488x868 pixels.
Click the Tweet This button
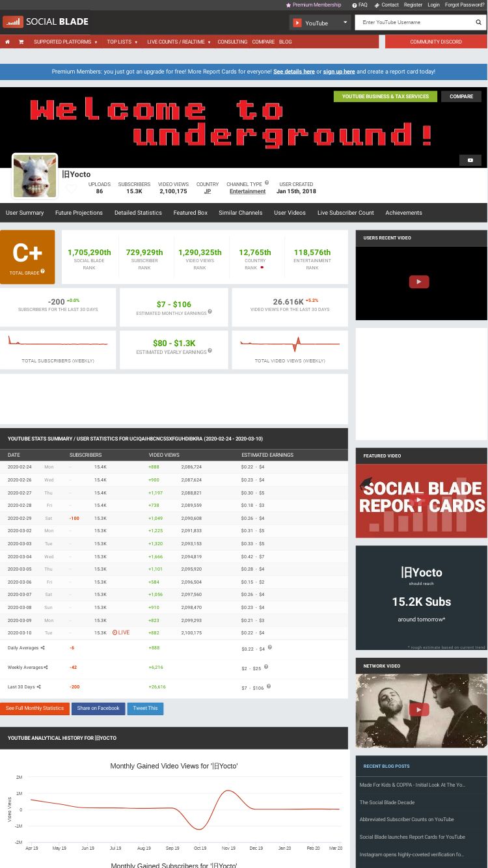point(145,709)
